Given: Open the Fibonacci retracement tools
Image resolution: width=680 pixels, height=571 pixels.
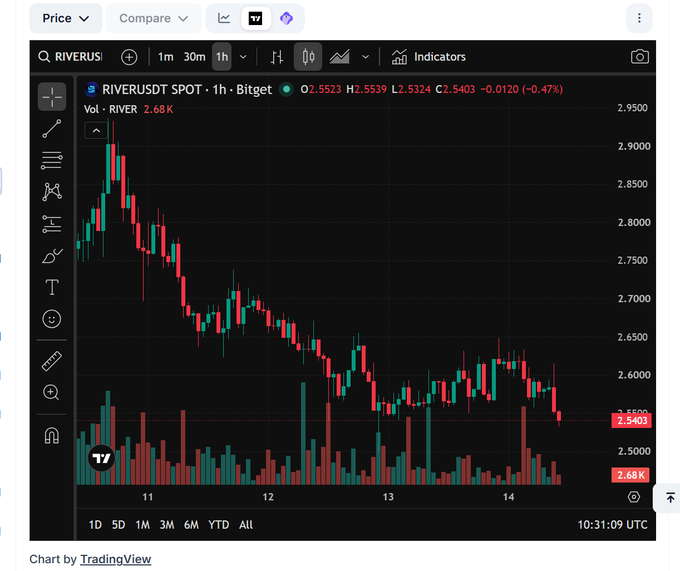Looking at the screenshot, I should coord(52,160).
